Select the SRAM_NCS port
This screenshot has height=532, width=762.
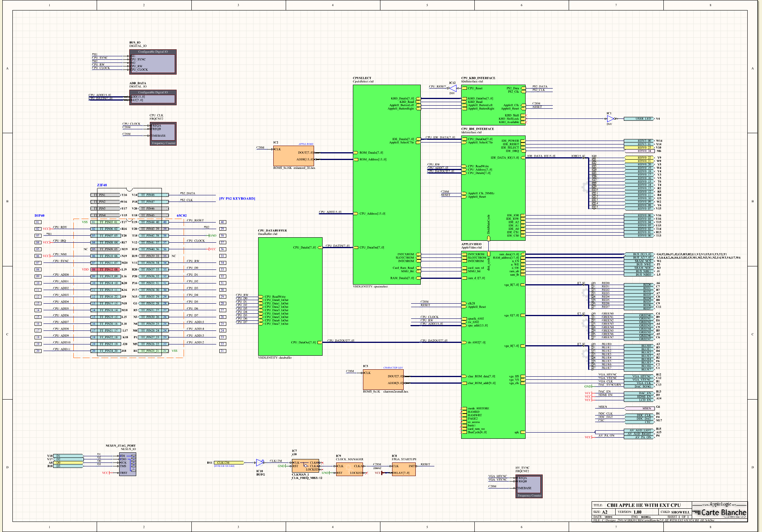pos(639,261)
